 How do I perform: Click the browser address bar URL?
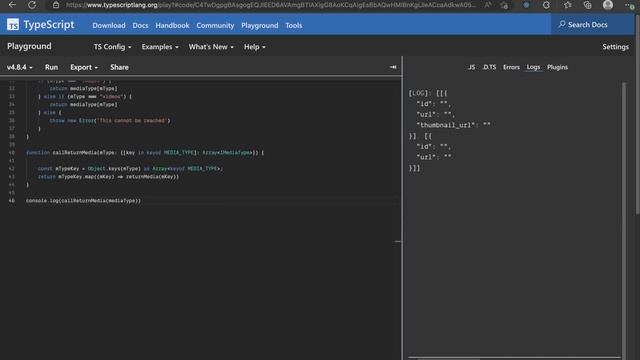pos(271,5)
